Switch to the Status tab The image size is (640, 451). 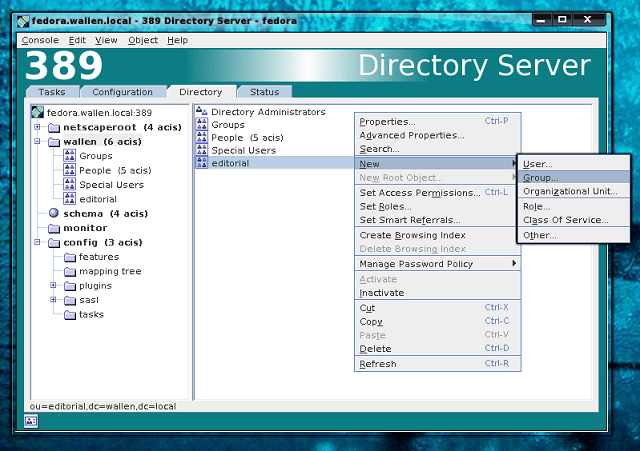coord(264,92)
